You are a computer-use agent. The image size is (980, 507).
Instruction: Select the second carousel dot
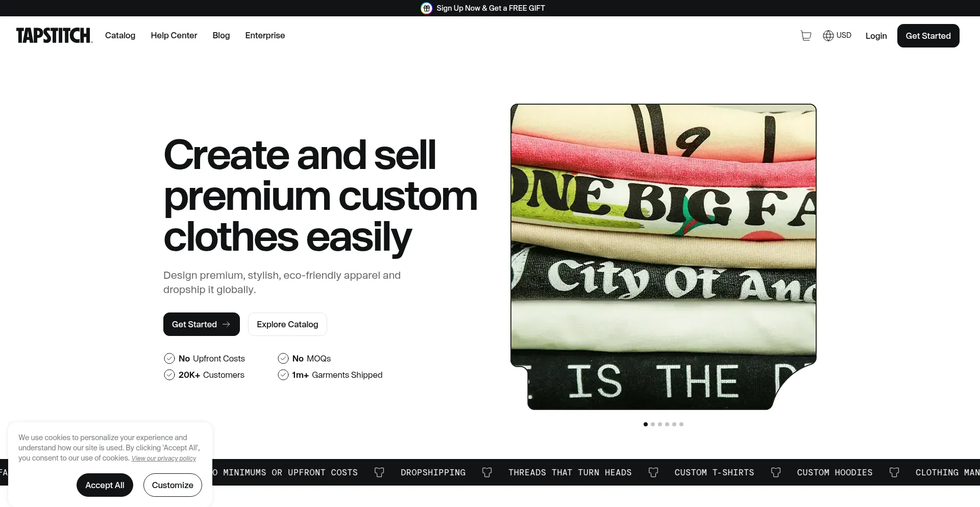point(653,424)
